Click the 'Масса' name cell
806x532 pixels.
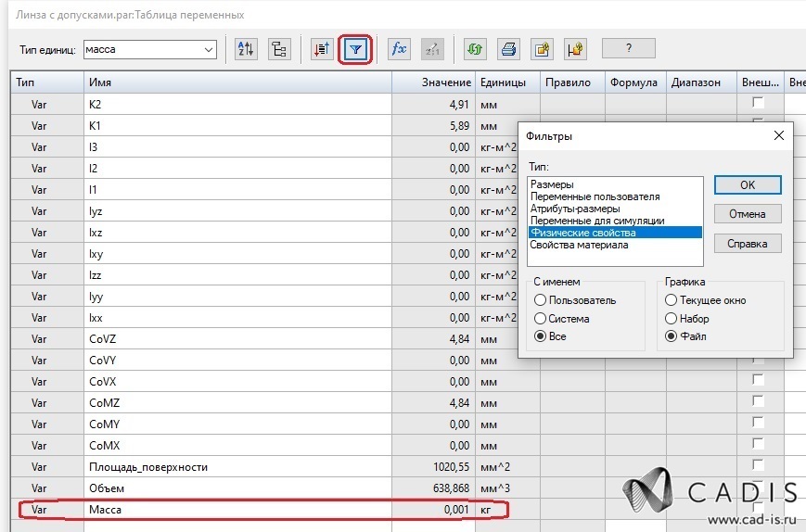pos(237,510)
